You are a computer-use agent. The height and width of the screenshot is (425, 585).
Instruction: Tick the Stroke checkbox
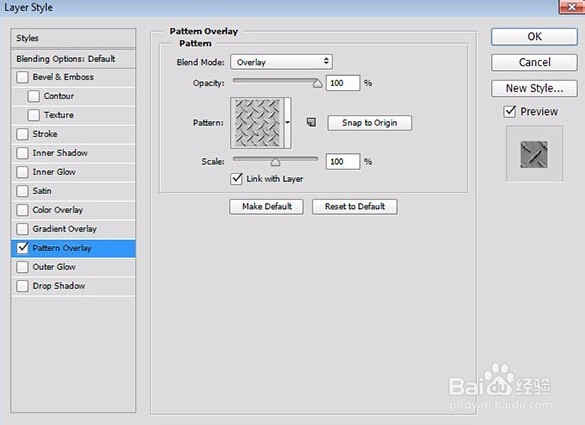22,134
